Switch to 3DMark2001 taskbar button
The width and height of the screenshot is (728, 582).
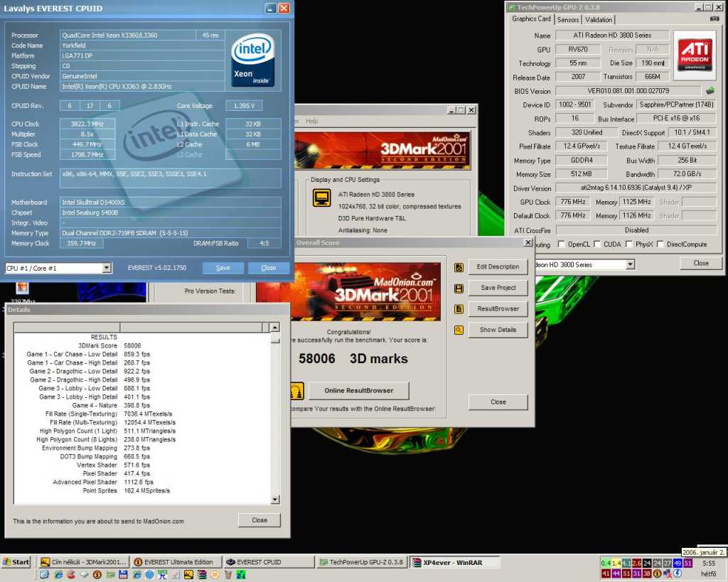point(83,562)
